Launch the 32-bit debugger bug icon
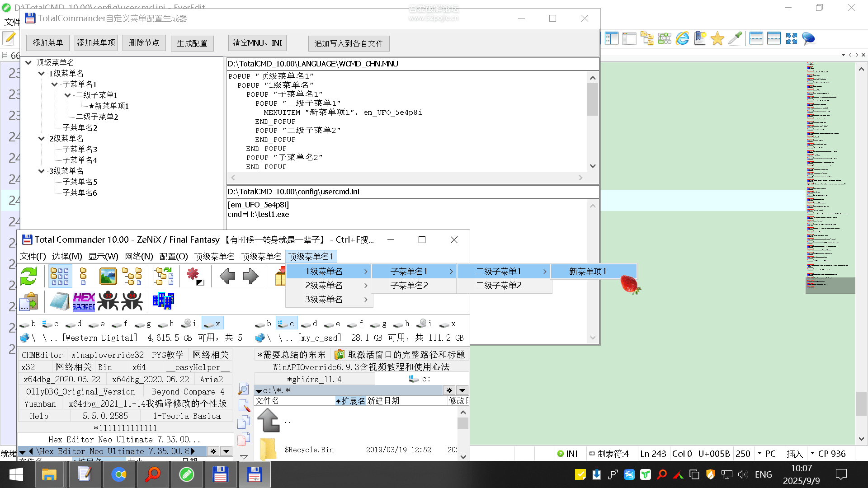Image resolution: width=868 pixels, height=488 pixels. (108, 301)
